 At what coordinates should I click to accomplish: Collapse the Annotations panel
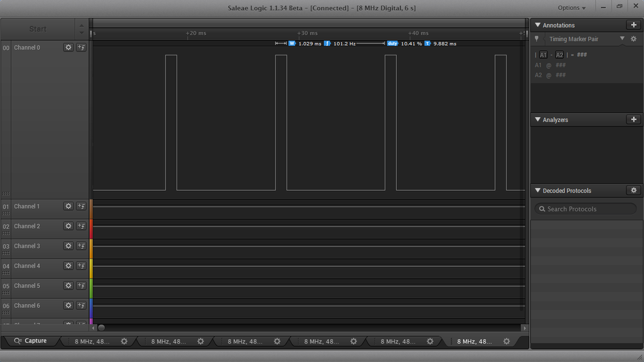pyautogui.click(x=538, y=25)
